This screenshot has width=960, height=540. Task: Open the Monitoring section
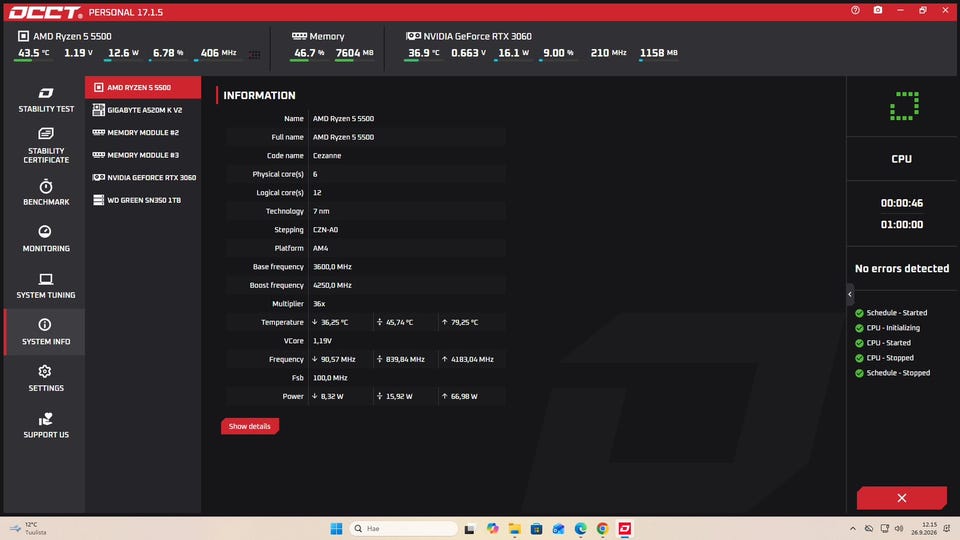coord(46,239)
